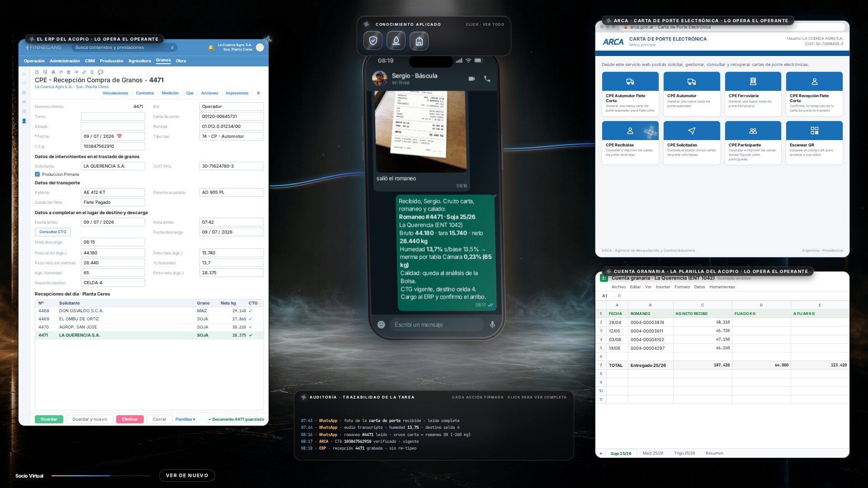Click the Cerrar button
The height and width of the screenshot is (488, 868).
pos(160,419)
